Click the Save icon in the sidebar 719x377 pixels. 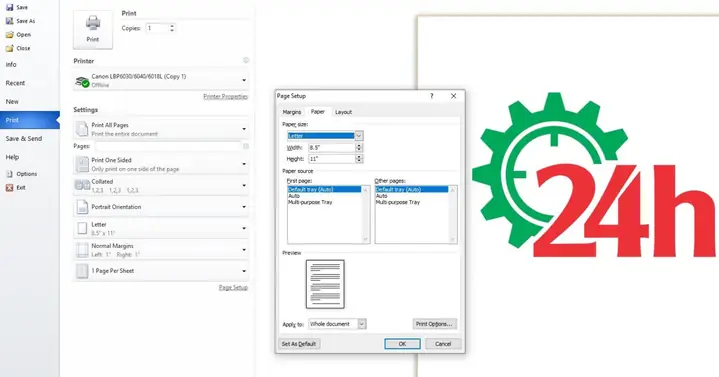pyautogui.click(x=9, y=7)
